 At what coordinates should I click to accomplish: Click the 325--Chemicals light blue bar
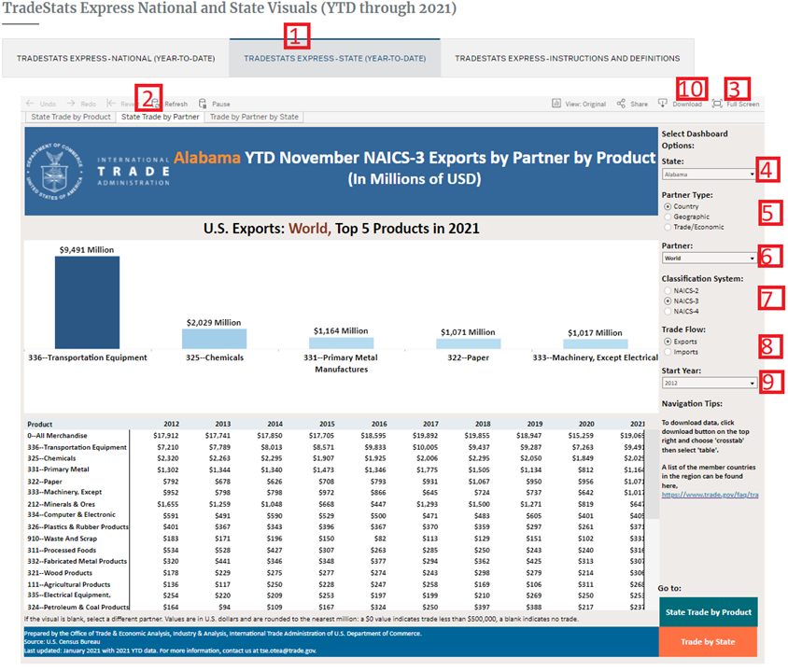[214, 339]
